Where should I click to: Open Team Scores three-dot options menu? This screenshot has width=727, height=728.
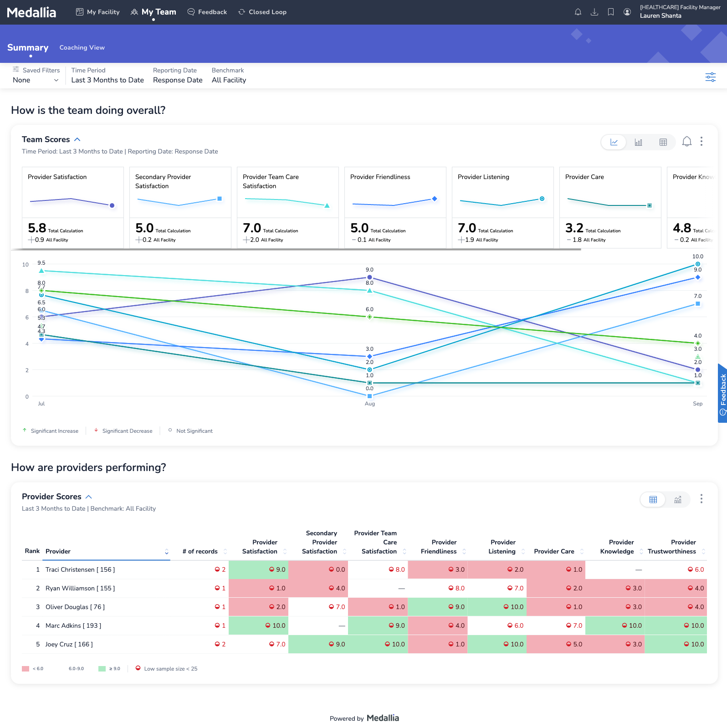701,142
